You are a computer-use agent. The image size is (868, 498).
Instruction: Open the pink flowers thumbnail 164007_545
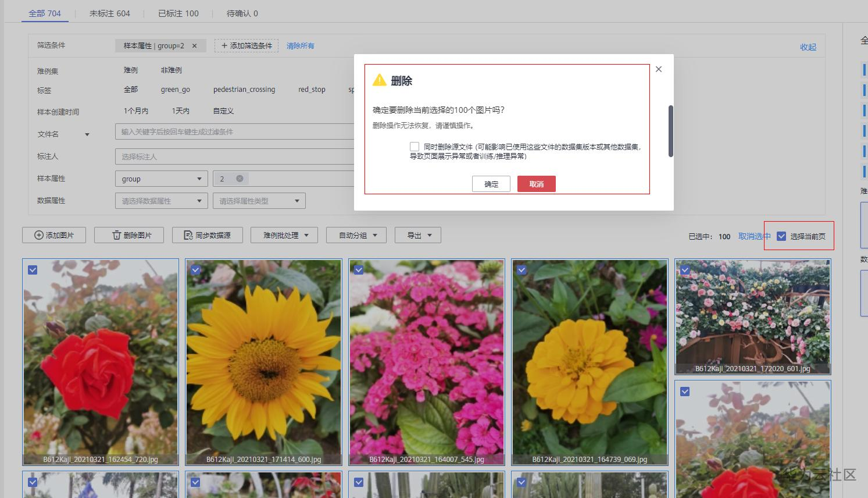click(427, 362)
